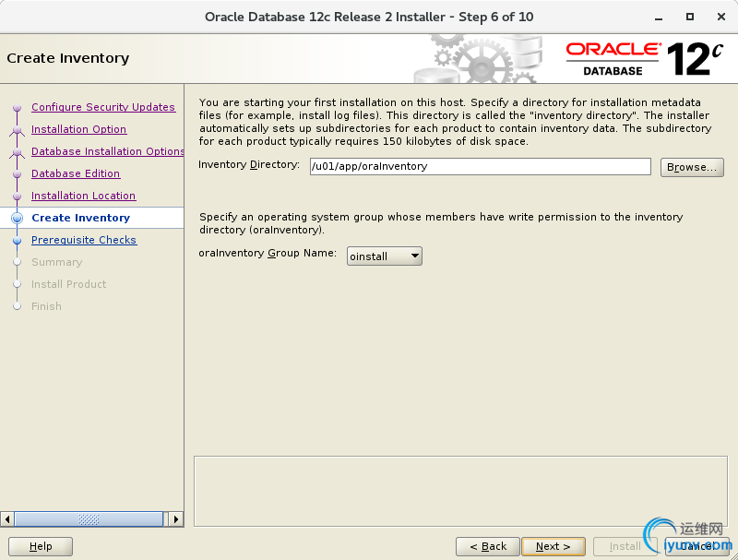Click the Database Installation Options step marker
Screen dimensions: 738x560
(18, 152)
